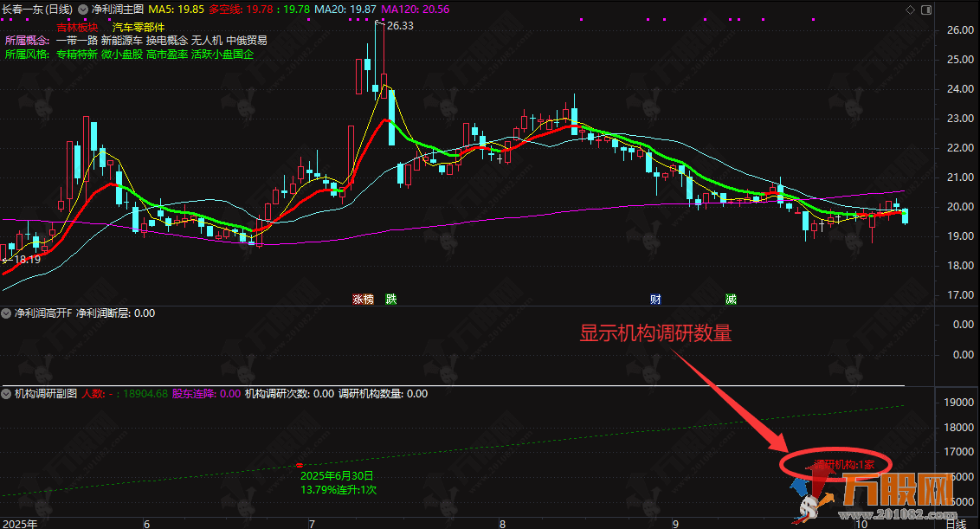980x529 pixels.
Task: Click the 净利润高开F panel title
Action: (44, 313)
